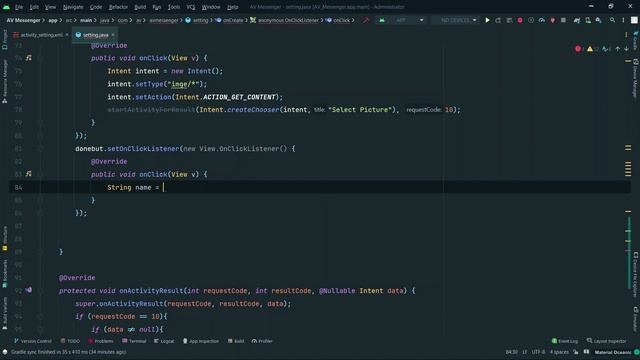Toggle tool window bars icon bottom-left corner
Image resolution: width=640 pixels, height=360 pixels.
(5, 352)
